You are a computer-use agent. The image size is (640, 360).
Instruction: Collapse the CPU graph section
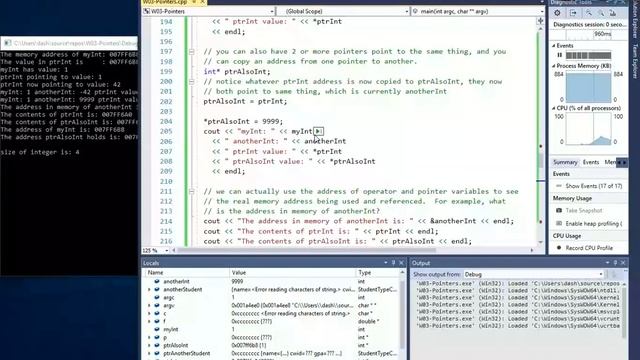[554, 108]
